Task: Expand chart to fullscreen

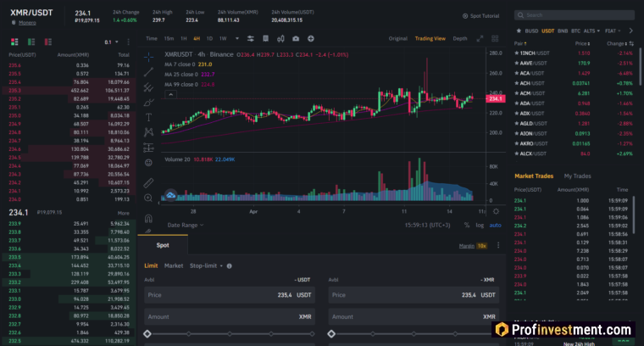Action: pos(480,39)
